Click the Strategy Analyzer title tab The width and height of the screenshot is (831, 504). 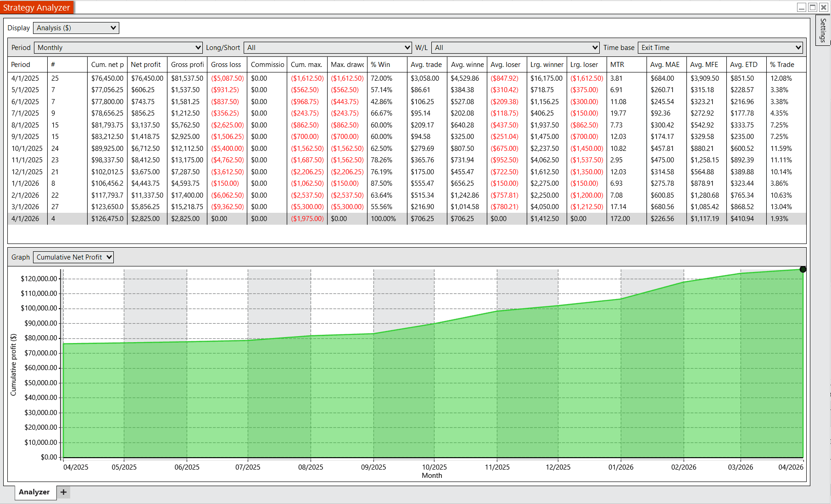pos(37,7)
